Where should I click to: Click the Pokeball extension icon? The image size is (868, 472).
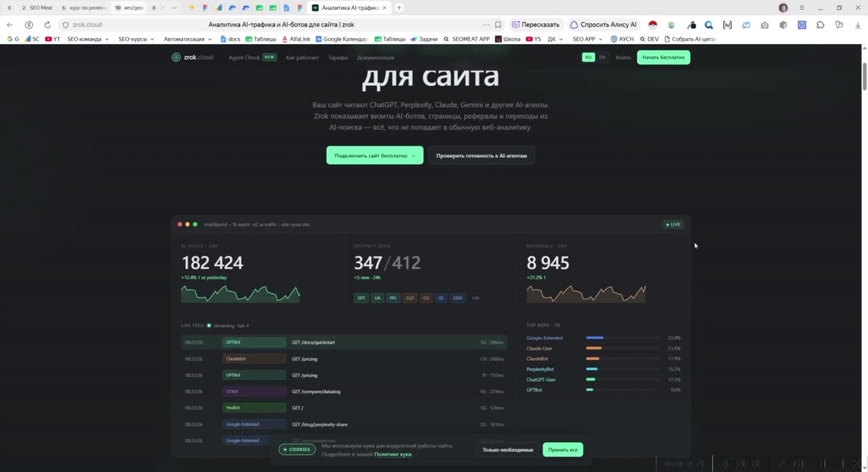653,25
